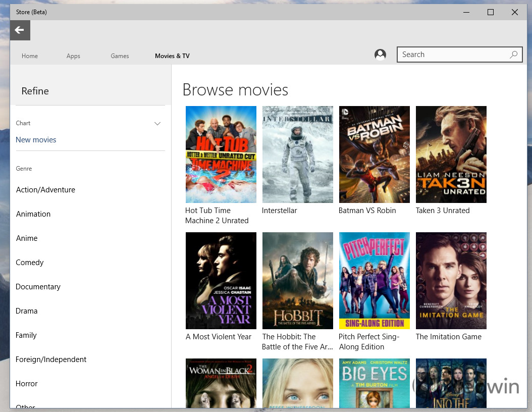Filter by Action/Adventure genre
Viewport: 532px width, 412px height.
[x=45, y=190]
